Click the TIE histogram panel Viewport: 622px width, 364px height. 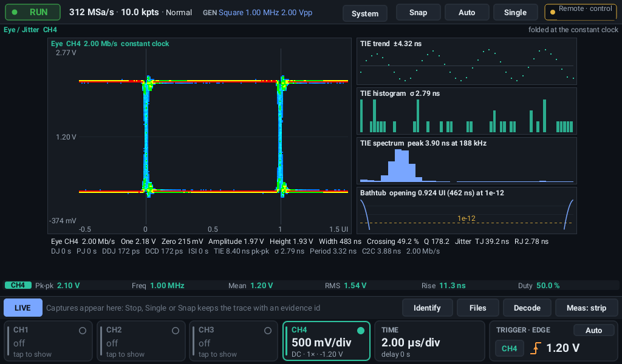[x=466, y=111]
